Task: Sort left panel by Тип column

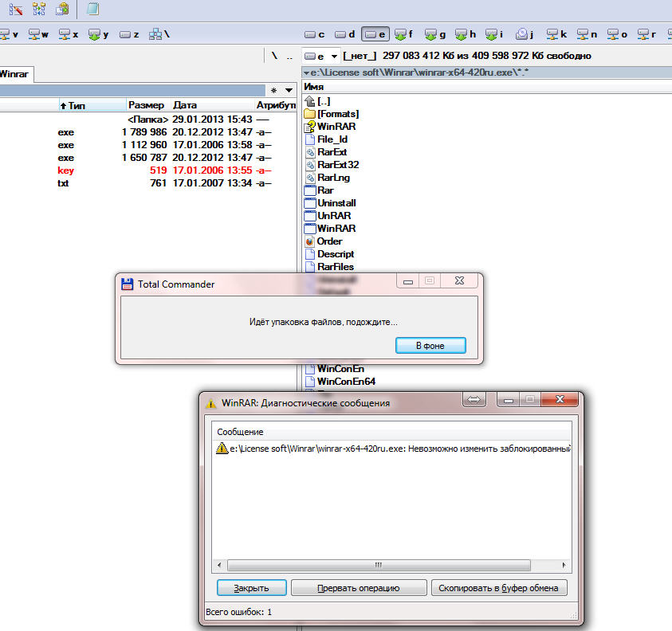Action: (92, 105)
